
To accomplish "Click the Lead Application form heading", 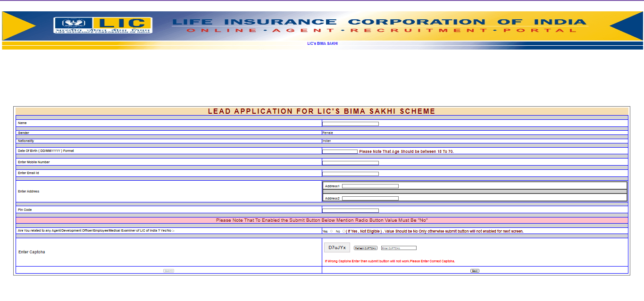I will click(x=321, y=111).
